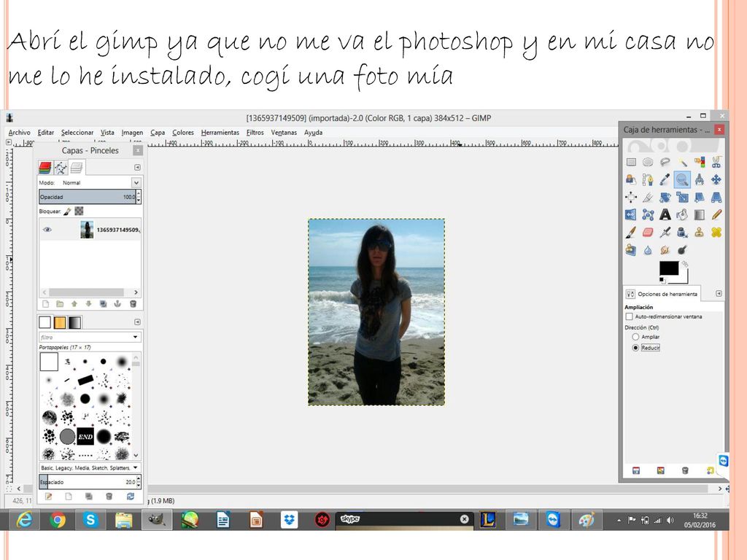The height and width of the screenshot is (560, 747).
Task: Click the black foreground color swatch
Action: (669, 268)
